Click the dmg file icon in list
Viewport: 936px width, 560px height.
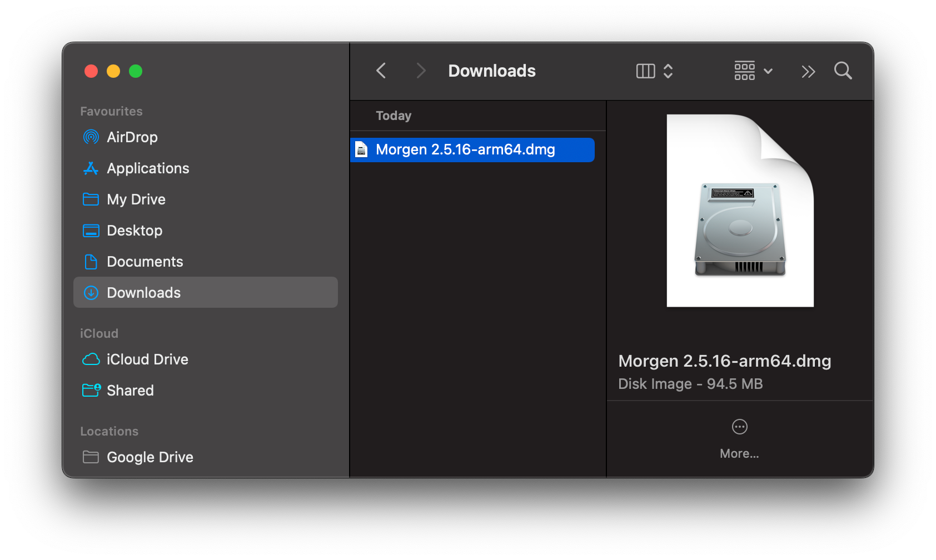tap(361, 149)
